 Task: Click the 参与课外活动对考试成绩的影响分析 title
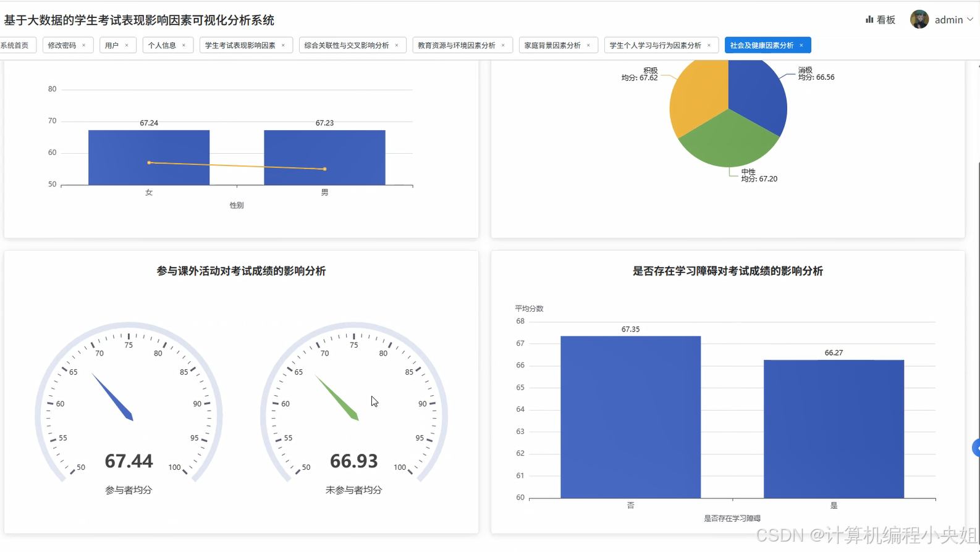click(241, 271)
